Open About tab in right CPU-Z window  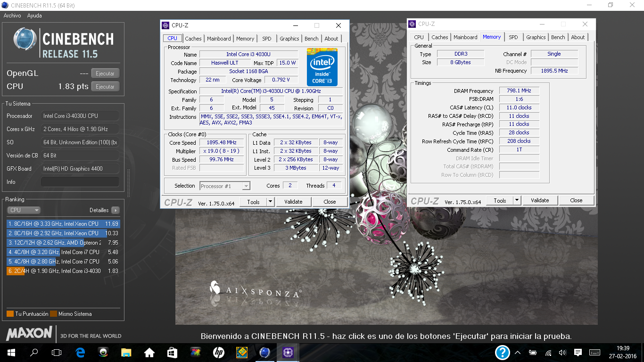tap(578, 37)
